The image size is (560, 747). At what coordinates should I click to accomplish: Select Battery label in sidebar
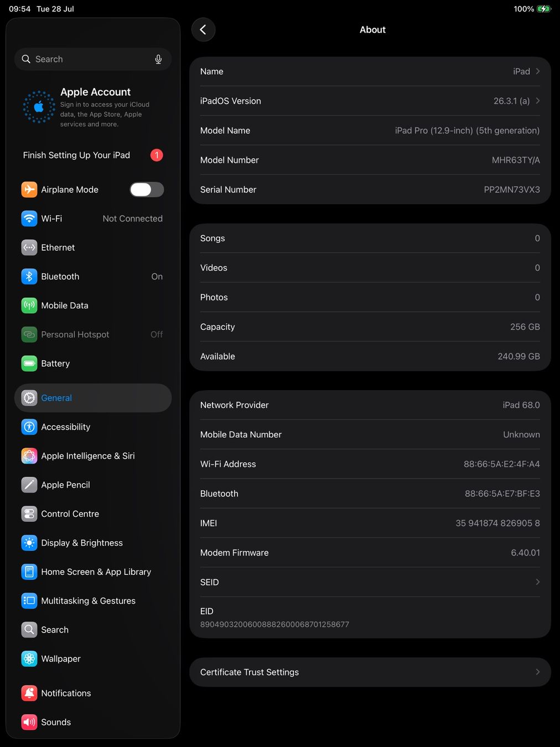pyautogui.click(x=55, y=364)
